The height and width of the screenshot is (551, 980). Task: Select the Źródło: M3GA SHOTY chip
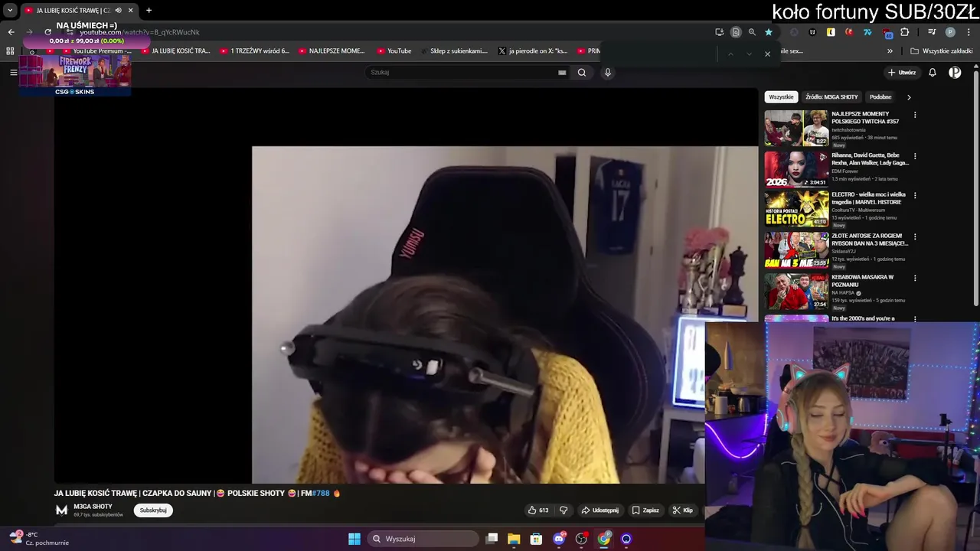tap(832, 97)
